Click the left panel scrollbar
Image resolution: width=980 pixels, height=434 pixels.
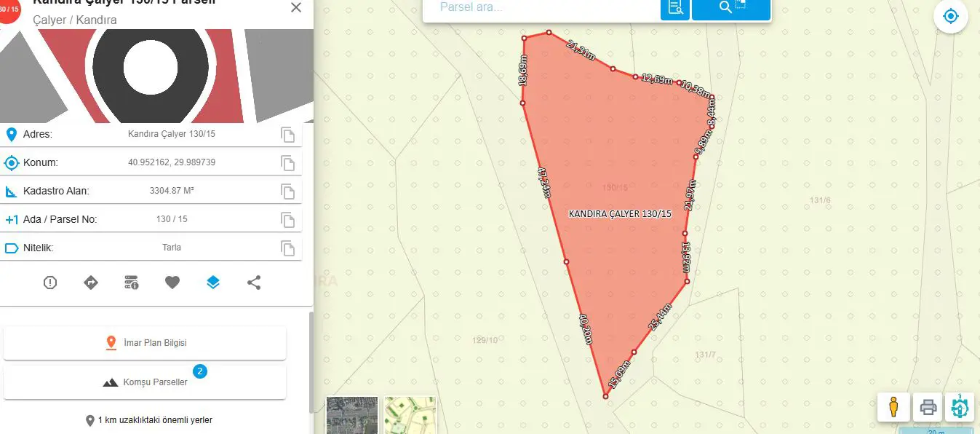click(x=312, y=362)
